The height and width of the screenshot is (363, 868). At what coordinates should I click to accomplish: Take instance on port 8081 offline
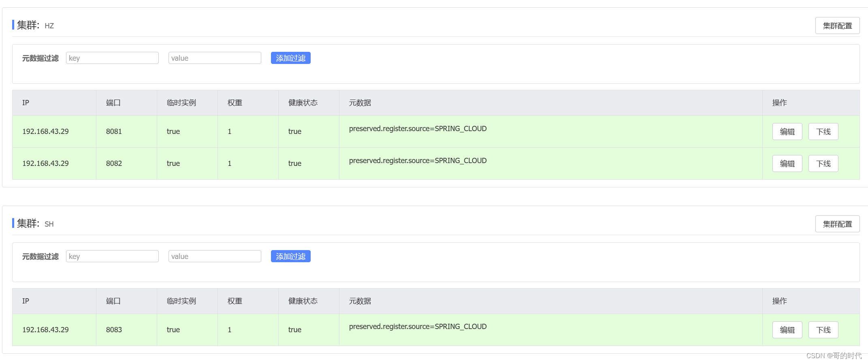[x=823, y=132]
